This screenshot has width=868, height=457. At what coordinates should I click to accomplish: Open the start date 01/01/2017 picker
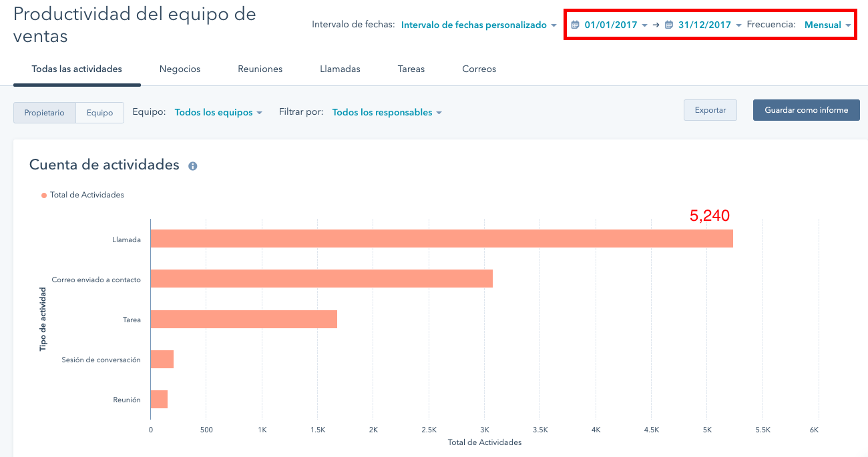pyautogui.click(x=615, y=25)
